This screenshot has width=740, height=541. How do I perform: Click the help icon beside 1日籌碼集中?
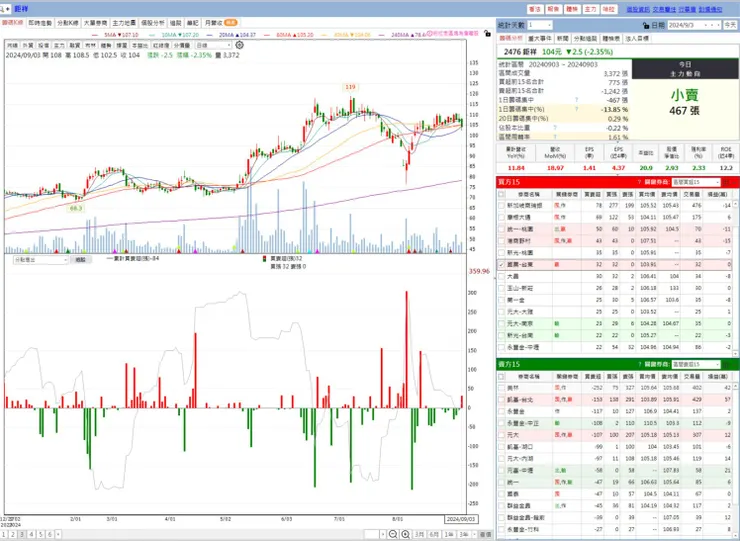[x=576, y=100]
